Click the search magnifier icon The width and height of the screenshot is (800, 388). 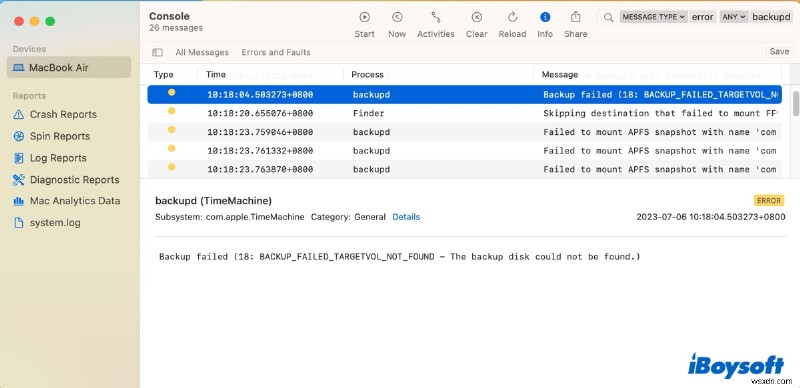(608, 17)
